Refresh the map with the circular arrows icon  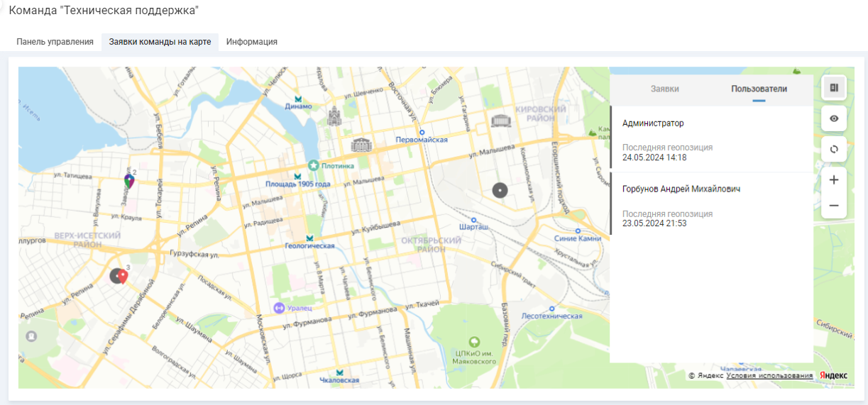pyautogui.click(x=834, y=149)
